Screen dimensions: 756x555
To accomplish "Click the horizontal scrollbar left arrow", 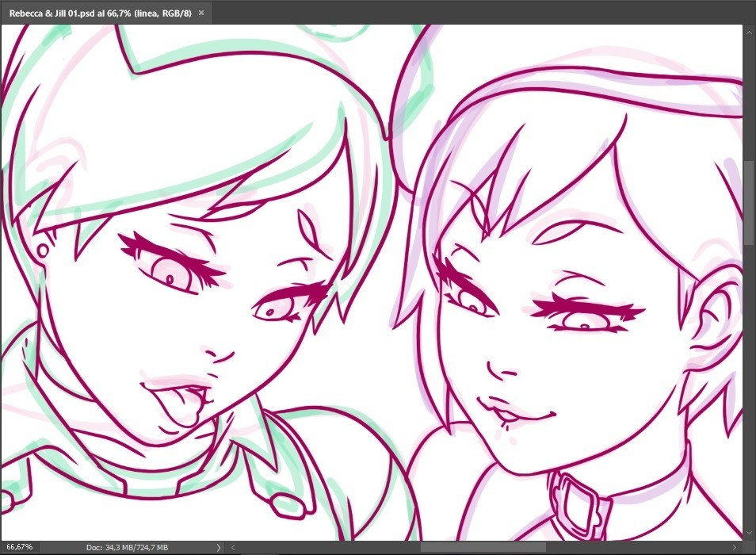I will click(x=233, y=547).
